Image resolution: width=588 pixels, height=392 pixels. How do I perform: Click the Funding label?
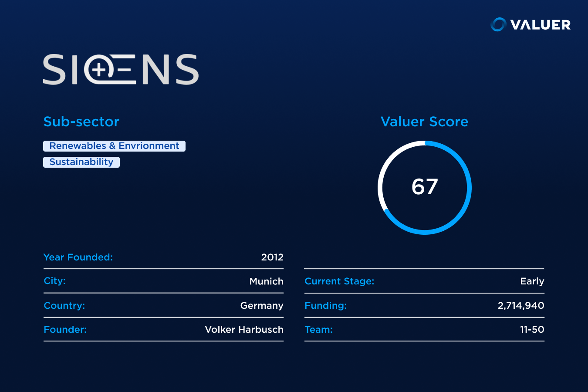coord(325,306)
